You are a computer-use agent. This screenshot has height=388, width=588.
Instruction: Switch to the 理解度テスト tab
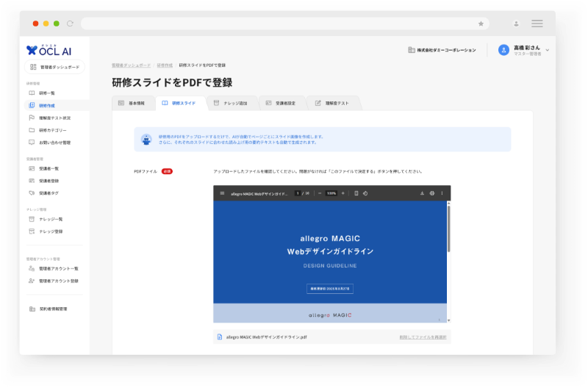333,104
